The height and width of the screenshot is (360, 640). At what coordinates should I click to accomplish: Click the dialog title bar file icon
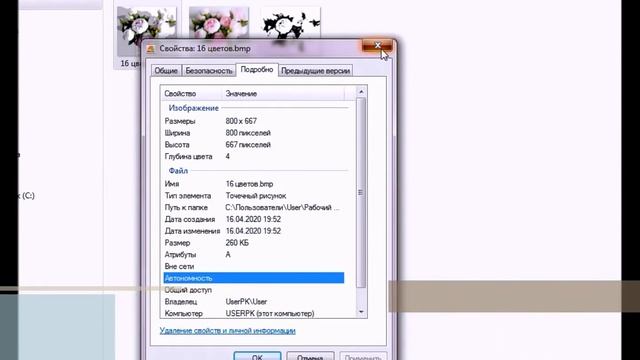click(x=151, y=49)
